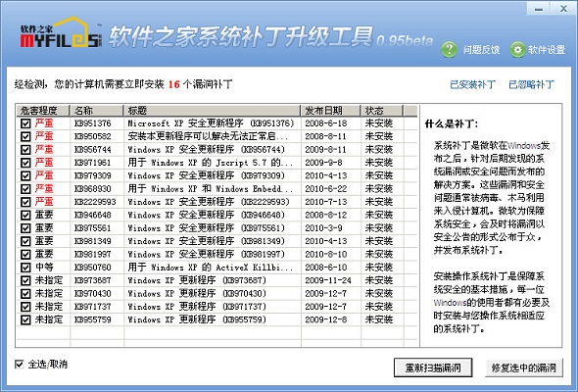Click the 2009-12-8 release date
The width and height of the screenshot is (578, 392).
(x=326, y=319)
